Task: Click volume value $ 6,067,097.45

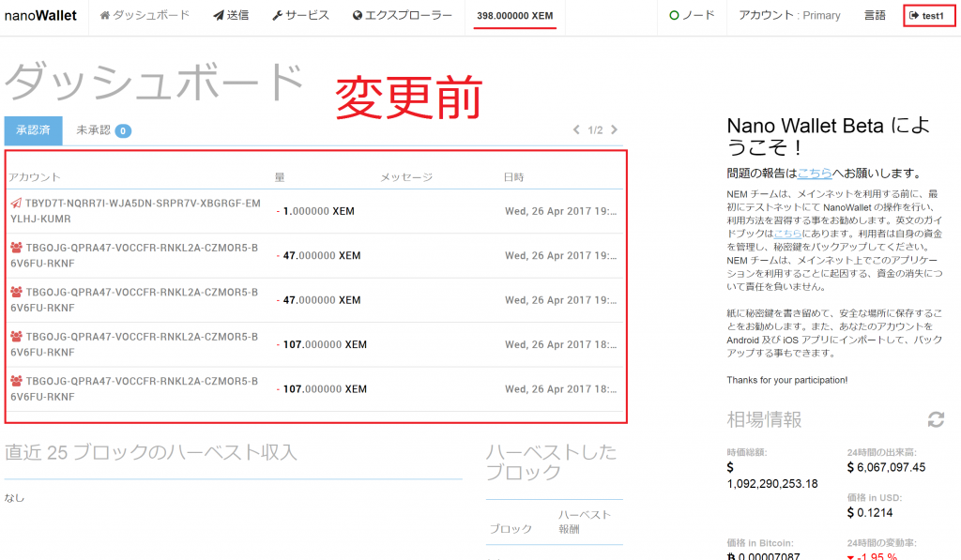Action: 886,467
